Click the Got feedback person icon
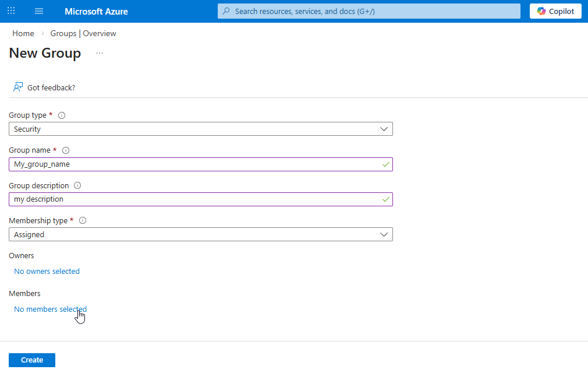This screenshot has width=588, height=373. pyautogui.click(x=18, y=87)
